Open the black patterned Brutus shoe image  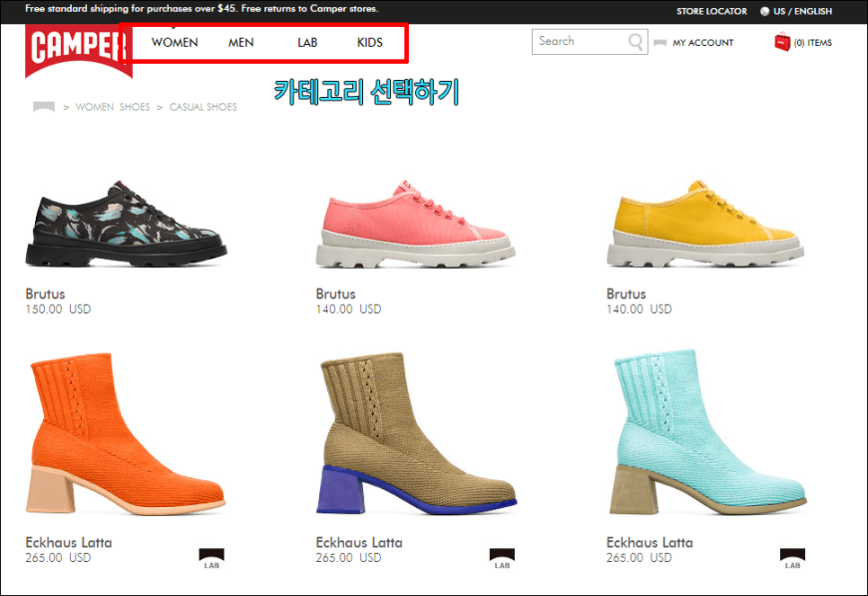(127, 224)
